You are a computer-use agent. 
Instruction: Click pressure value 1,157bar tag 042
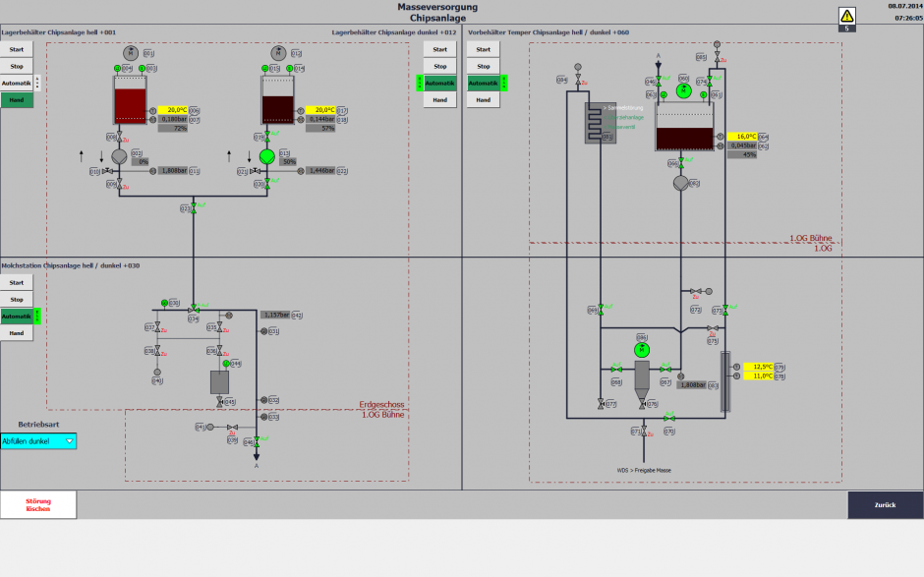click(275, 316)
